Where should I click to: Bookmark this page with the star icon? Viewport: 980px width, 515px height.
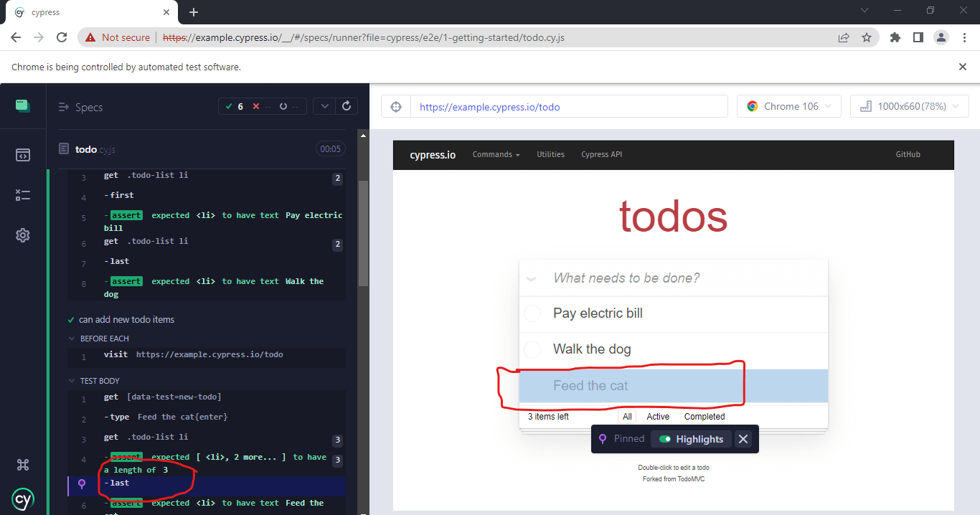(x=867, y=37)
